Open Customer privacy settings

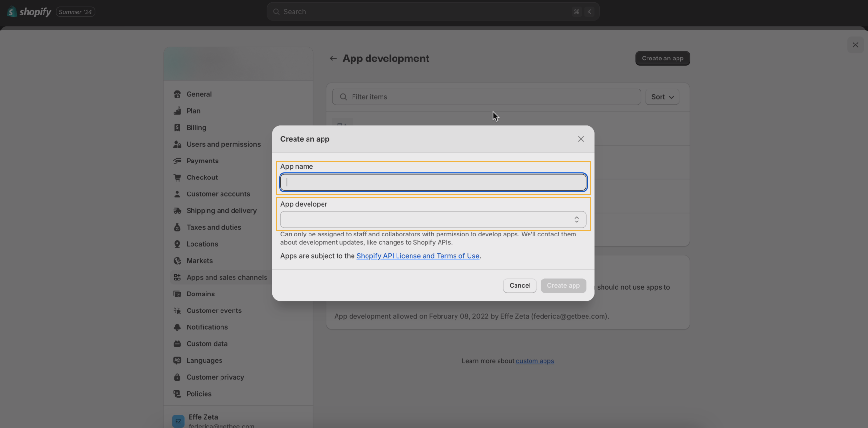pyautogui.click(x=215, y=377)
